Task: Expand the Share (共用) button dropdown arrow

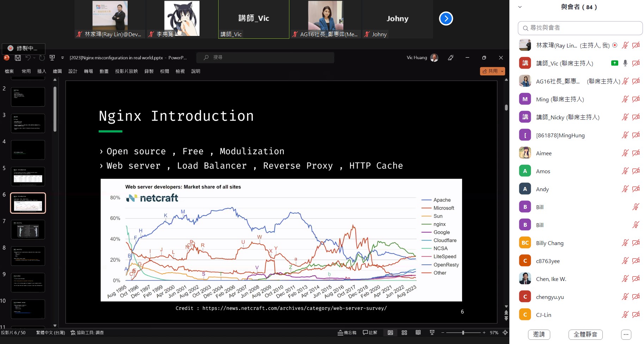Action: pyautogui.click(x=502, y=71)
